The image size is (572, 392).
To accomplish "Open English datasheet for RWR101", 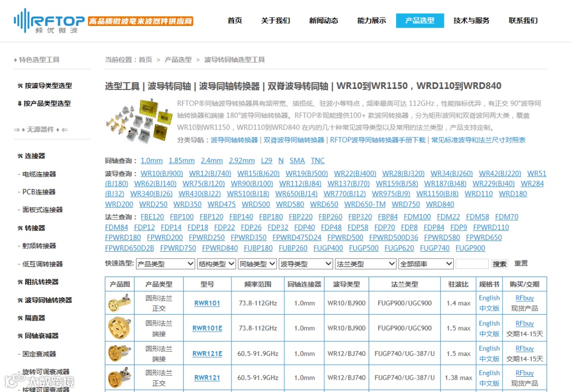I will tap(489, 298).
